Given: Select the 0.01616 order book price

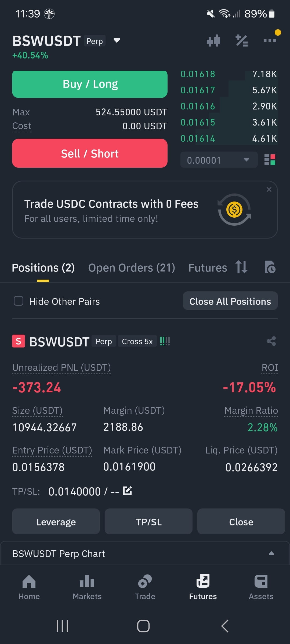Looking at the screenshot, I should point(198,106).
